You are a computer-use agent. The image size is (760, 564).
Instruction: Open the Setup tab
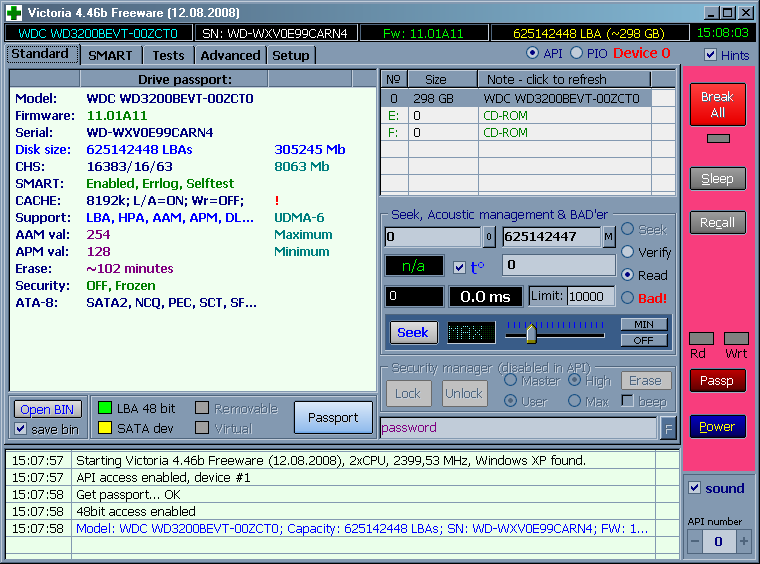pos(291,55)
